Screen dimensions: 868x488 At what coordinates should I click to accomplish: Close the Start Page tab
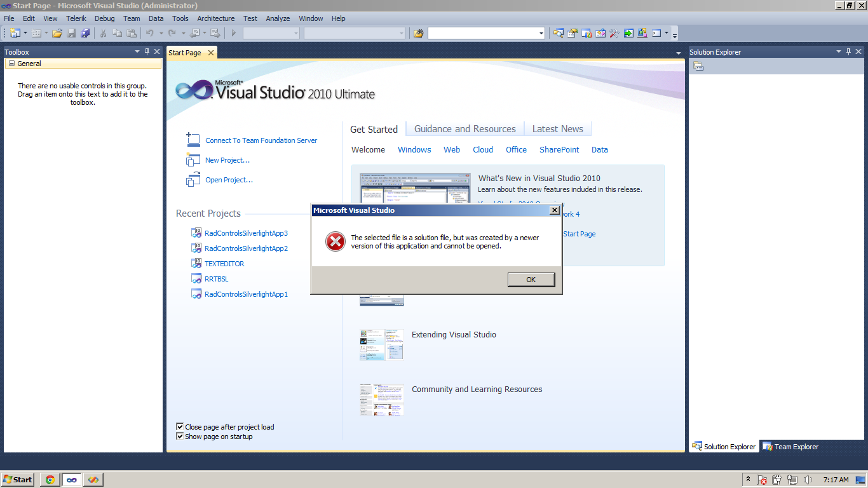click(x=211, y=53)
